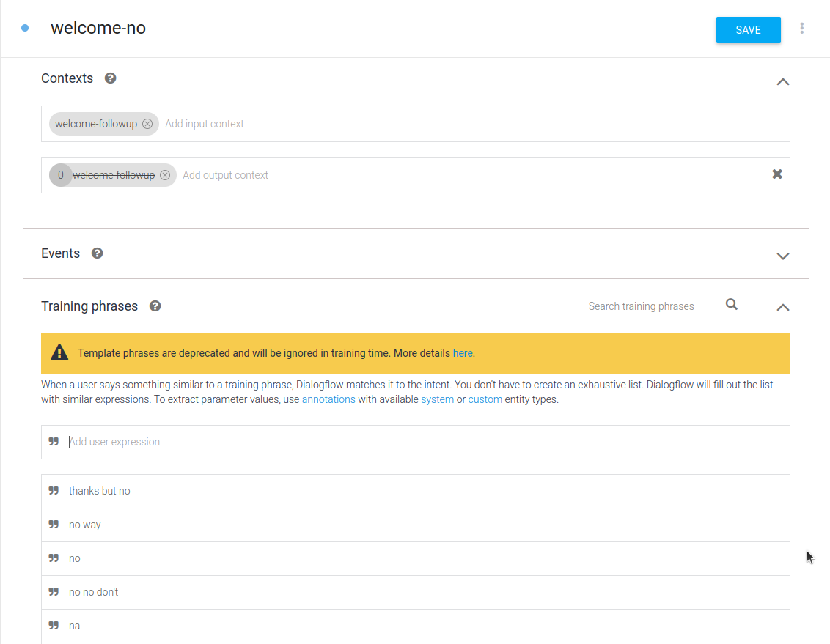Click the Training phrases help icon
830x644 pixels.
(155, 306)
